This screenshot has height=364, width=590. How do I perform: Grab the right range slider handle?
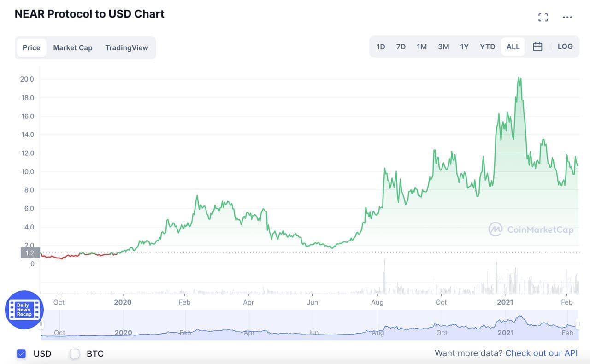(578, 324)
